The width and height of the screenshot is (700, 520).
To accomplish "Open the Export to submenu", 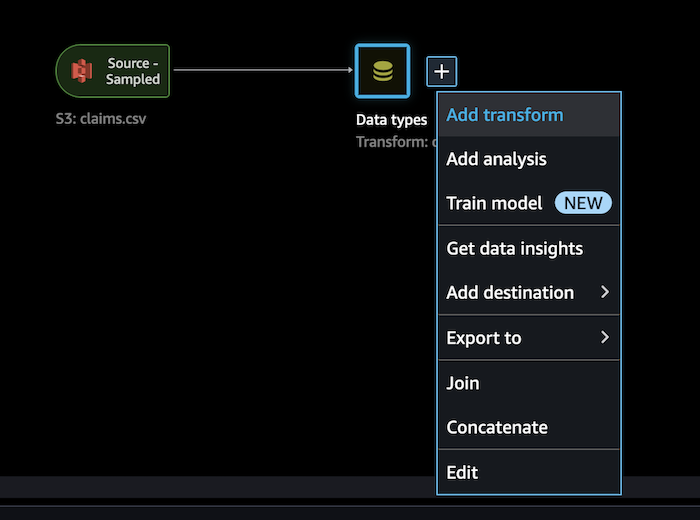I will pyautogui.click(x=529, y=337).
